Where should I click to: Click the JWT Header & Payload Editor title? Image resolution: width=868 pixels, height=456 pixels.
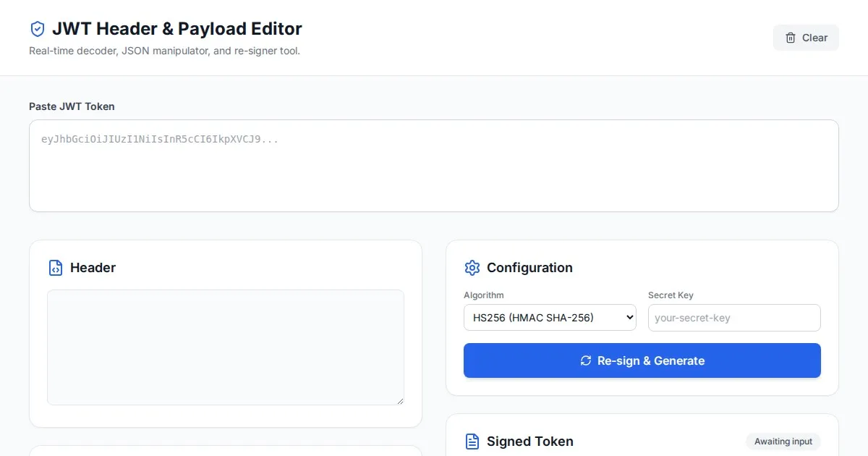(x=177, y=29)
